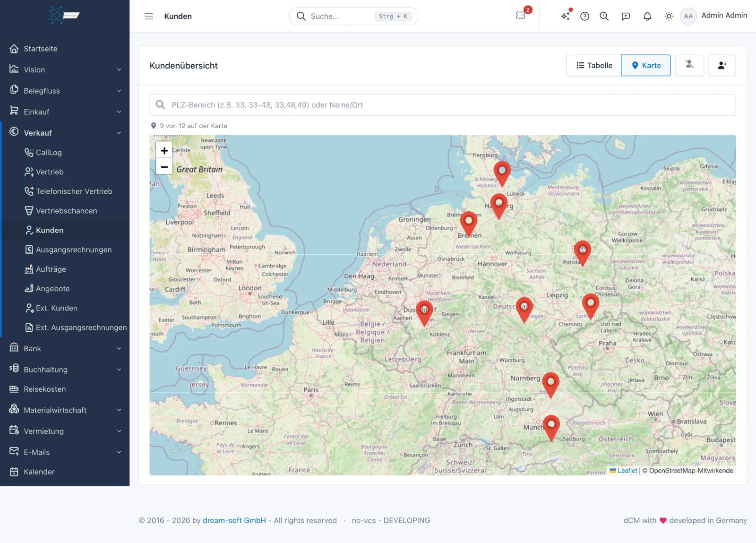Viewport: 756px width, 543px height.
Task: Click the map marker near Potsdam
Action: 582,253
